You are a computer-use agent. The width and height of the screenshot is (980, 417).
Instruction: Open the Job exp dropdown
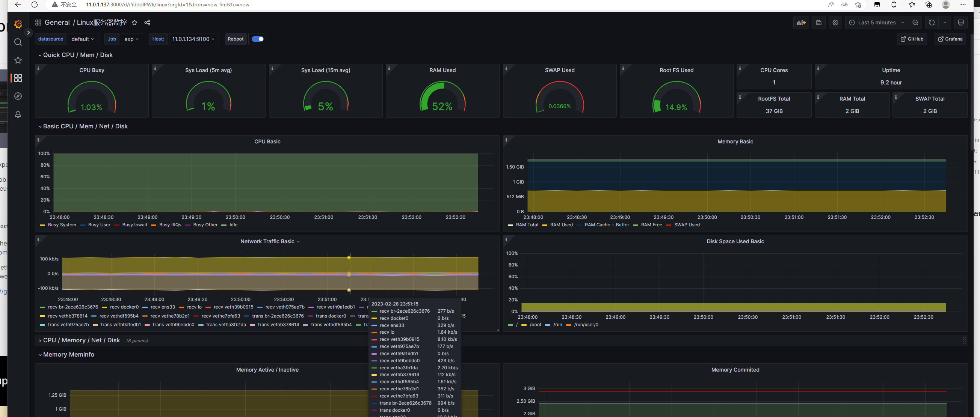pyautogui.click(x=131, y=39)
